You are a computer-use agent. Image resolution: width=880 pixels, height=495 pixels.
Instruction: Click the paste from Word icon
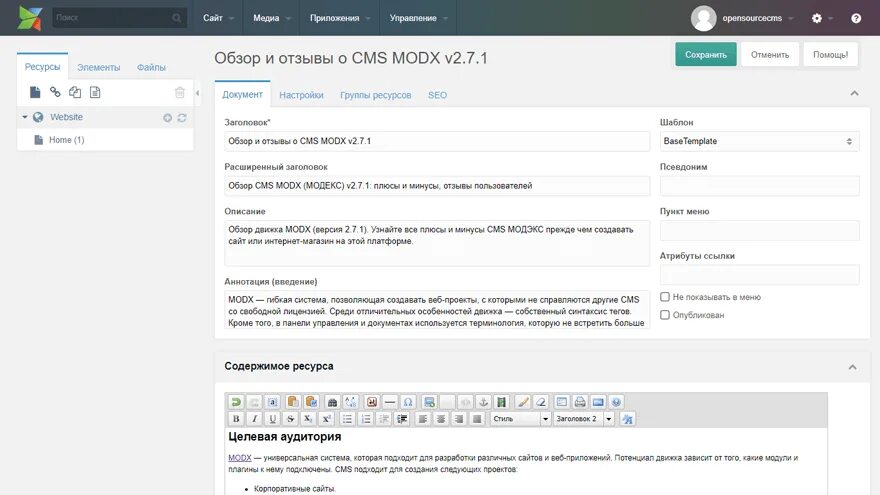[311, 402]
